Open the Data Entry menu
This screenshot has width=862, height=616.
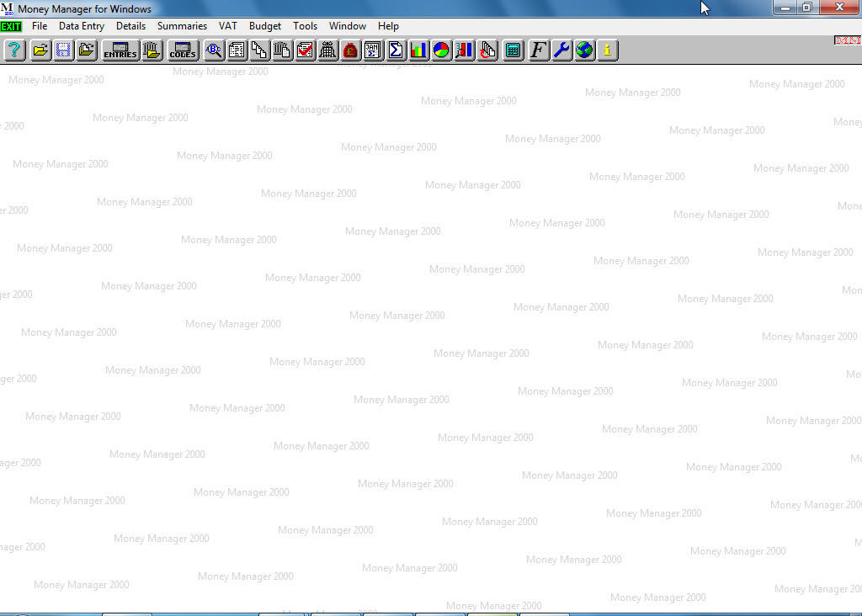pyautogui.click(x=82, y=26)
